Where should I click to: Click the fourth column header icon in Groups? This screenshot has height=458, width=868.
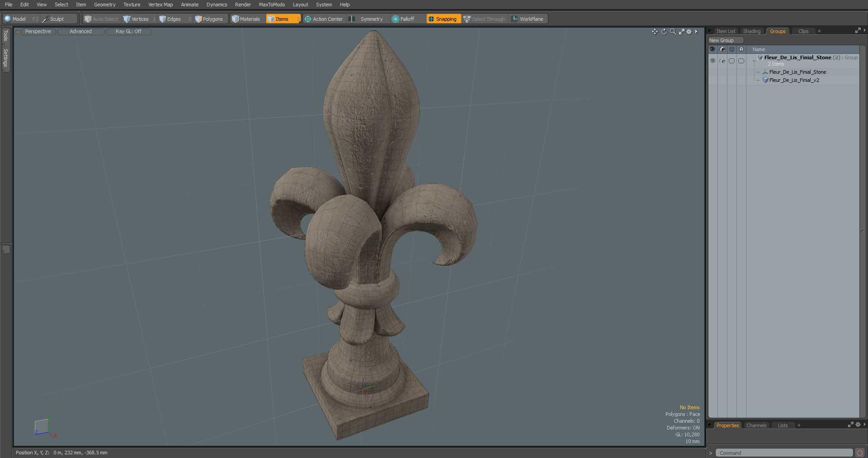coord(741,49)
